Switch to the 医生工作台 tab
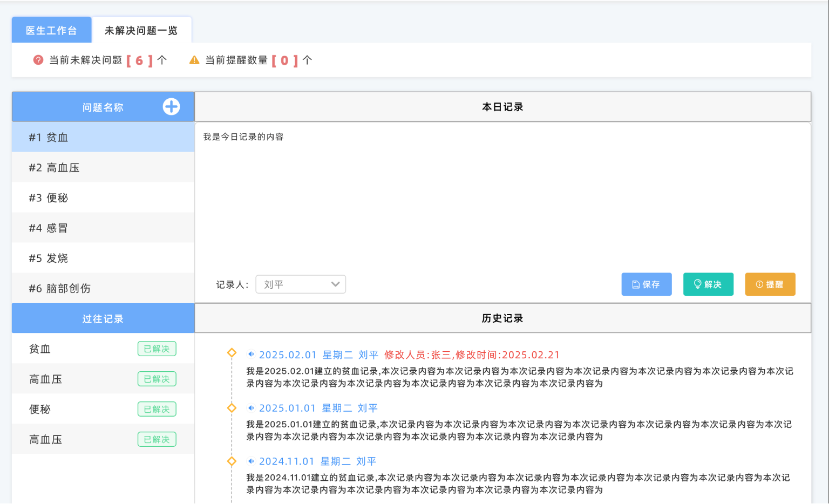 click(x=51, y=30)
